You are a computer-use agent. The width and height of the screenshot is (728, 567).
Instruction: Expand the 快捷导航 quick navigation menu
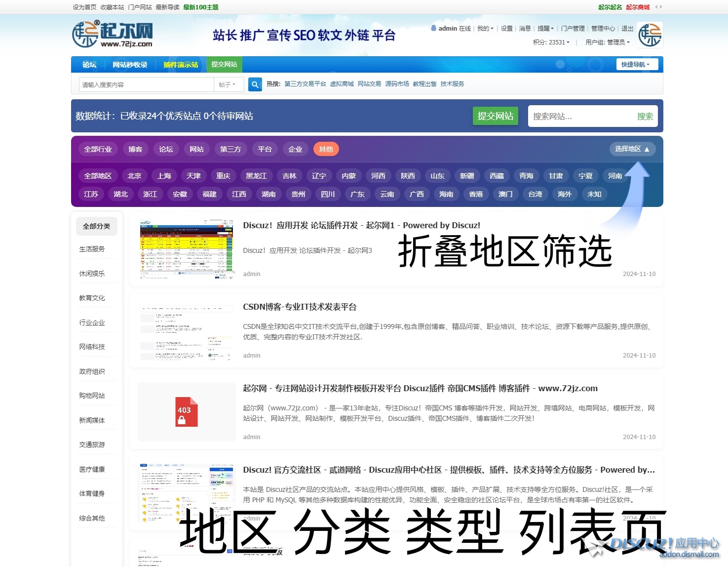coord(636,64)
